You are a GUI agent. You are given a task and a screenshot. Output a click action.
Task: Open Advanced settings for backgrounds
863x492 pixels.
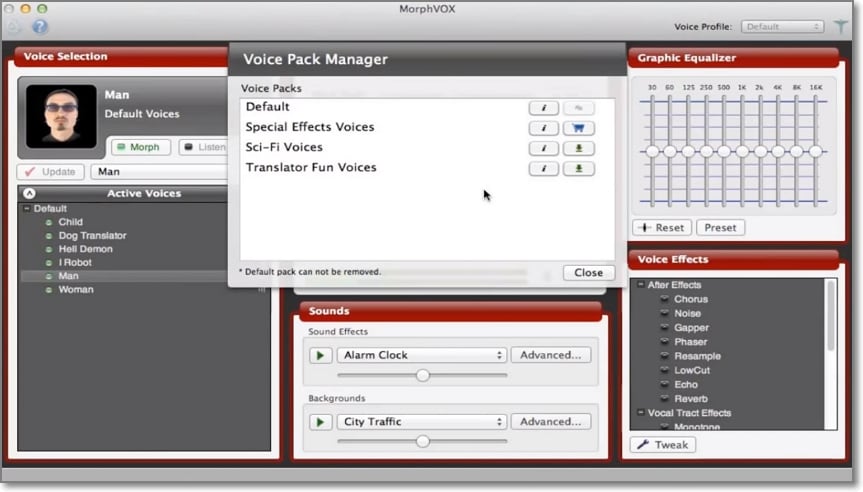tap(550, 422)
